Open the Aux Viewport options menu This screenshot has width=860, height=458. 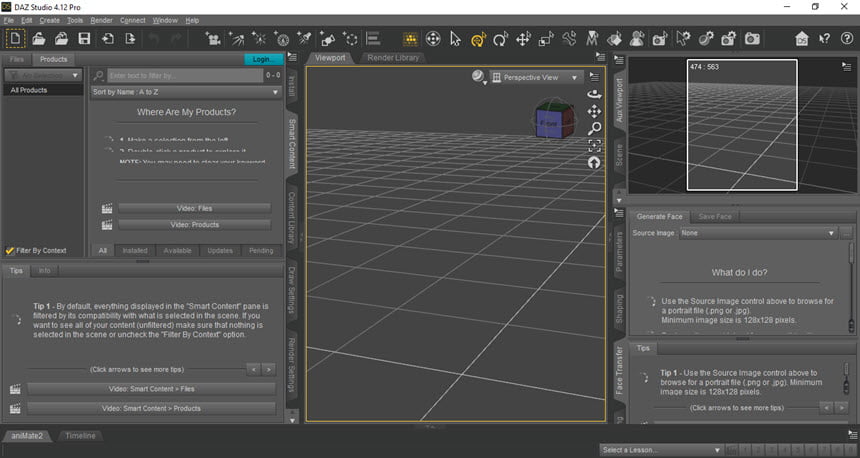point(846,66)
